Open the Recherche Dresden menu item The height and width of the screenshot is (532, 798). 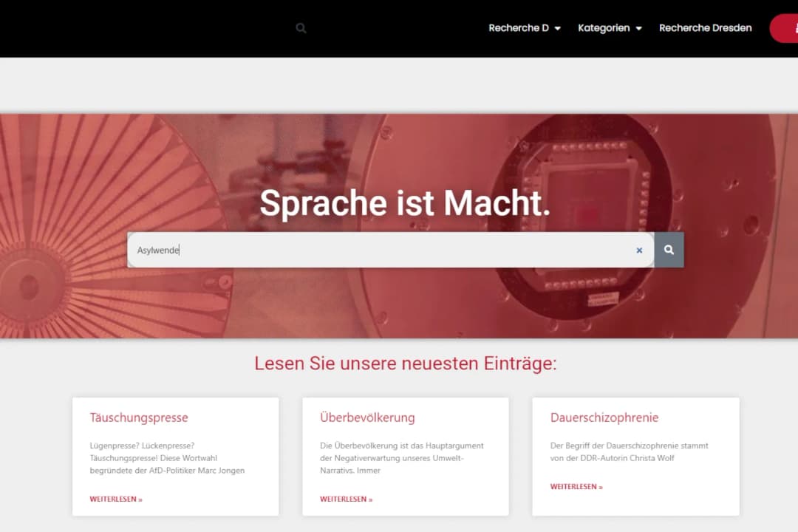[x=705, y=28]
